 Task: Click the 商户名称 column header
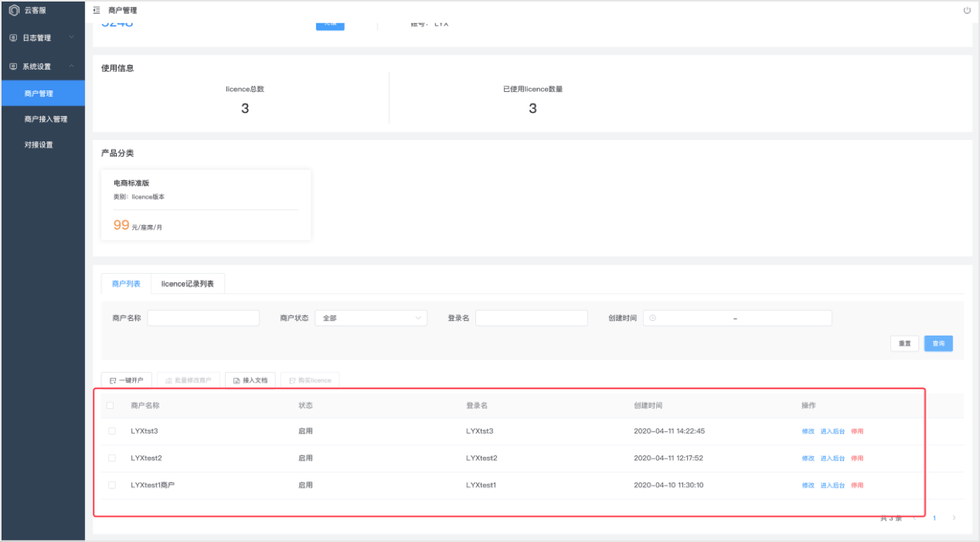(145, 406)
